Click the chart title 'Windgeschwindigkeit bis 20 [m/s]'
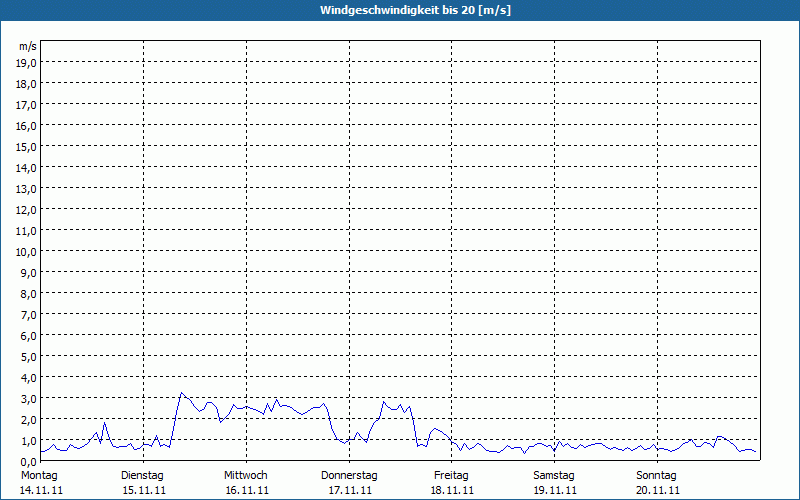The height and width of the screenshot is (500, 800). point(415,10)
